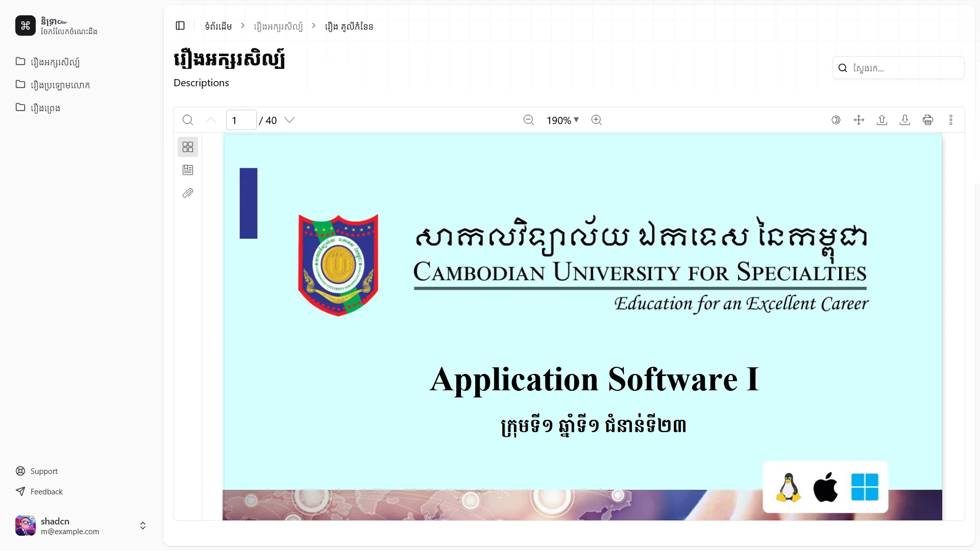This screenshot has width=980, height=551.
Task: Print the PDF document
Action: coord(928,120)
